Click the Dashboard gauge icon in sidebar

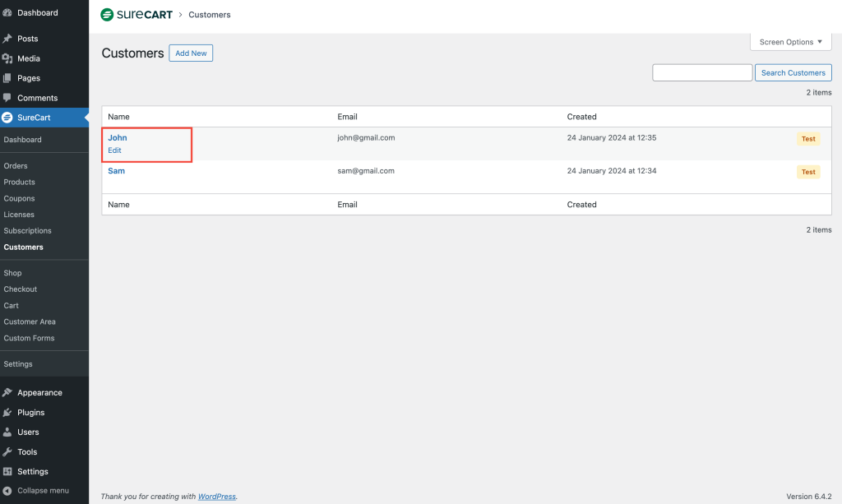7,13
